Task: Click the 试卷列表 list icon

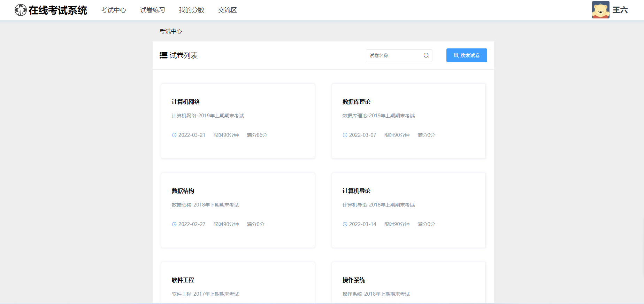Action: click(x=163, y=55)
